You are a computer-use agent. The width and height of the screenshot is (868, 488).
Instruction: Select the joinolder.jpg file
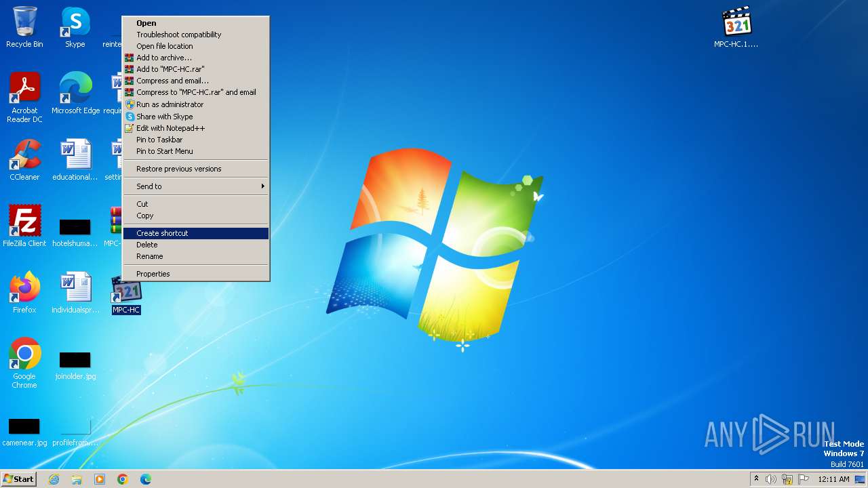coord(75,365)
